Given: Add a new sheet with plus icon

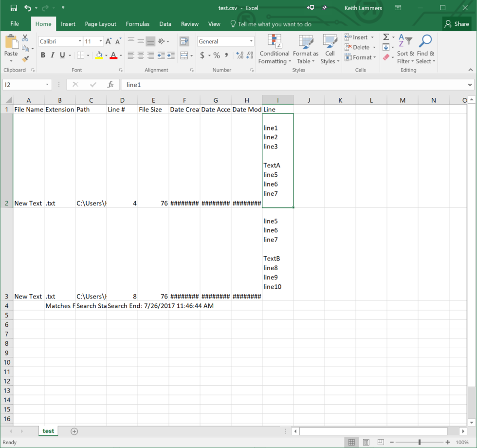Looking at the screenshot, I should [x=74, y=431].
